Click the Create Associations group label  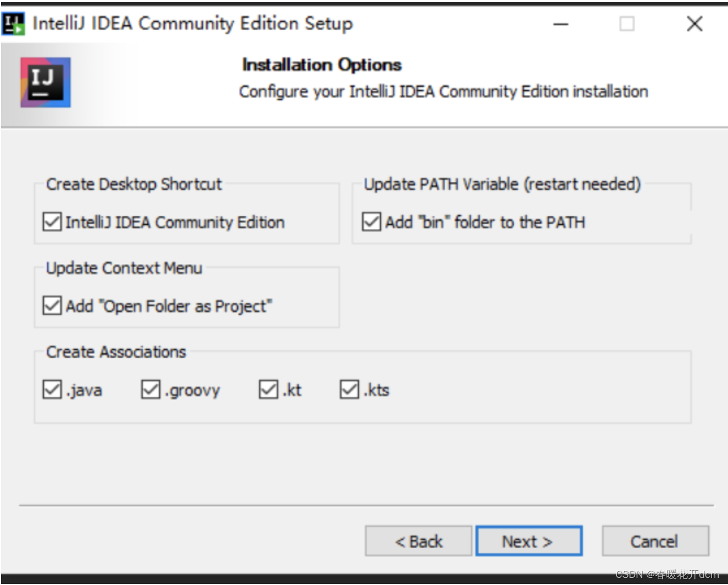(116, 352)
